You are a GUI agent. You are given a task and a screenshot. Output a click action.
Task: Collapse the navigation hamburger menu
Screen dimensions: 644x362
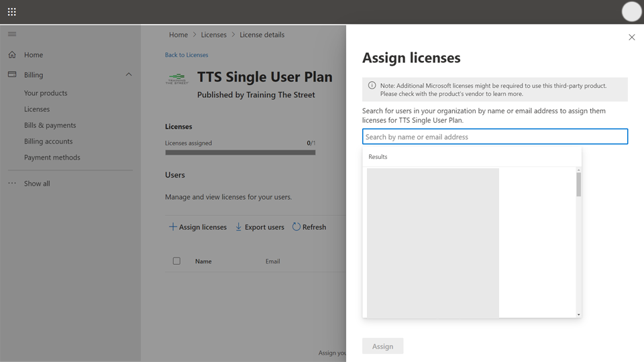(12, 34)
